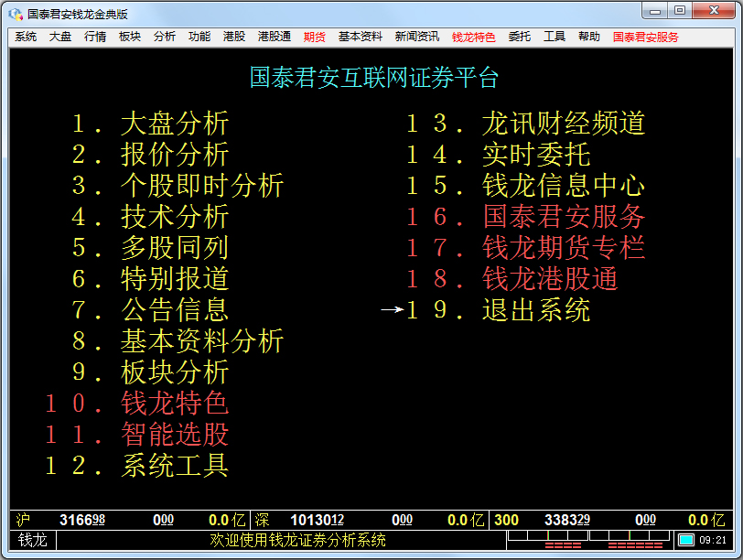Image resolution: width=743 pixels, height=560 pixels.
Task: Maximize the 钱龙金典版 window
Action: (680, 11)
